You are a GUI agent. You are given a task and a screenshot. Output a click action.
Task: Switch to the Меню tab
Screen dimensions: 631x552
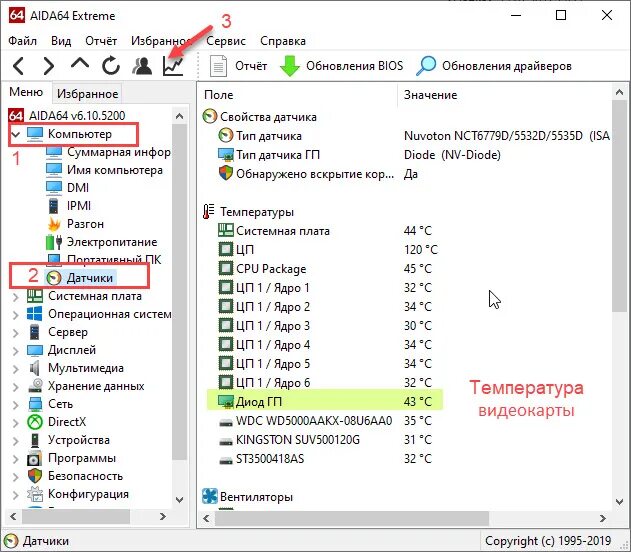pos(26,92)
